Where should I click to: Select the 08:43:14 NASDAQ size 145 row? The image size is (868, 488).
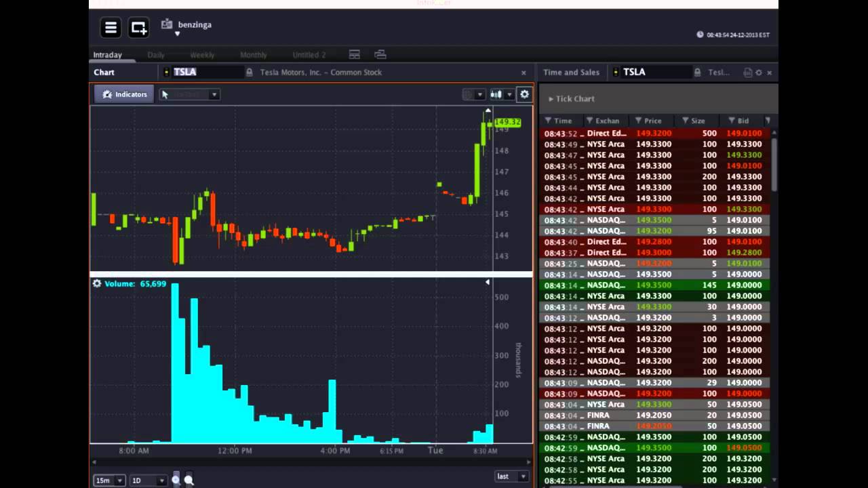coord(655,285)
